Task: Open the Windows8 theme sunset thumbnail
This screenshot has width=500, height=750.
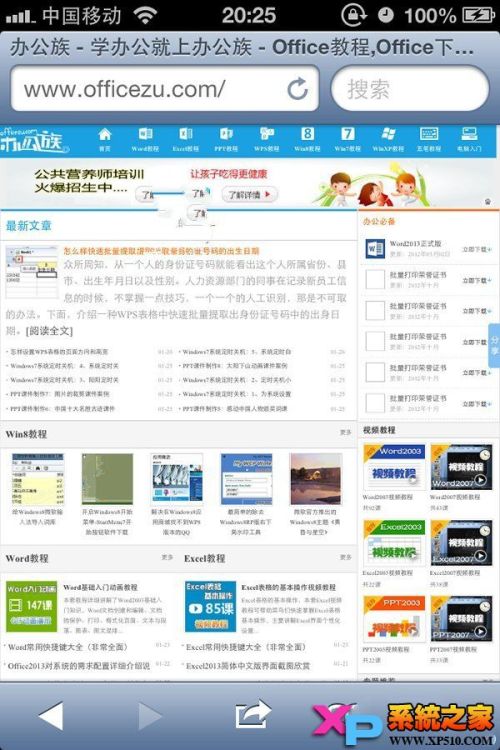Action: [x=316, y=479]
